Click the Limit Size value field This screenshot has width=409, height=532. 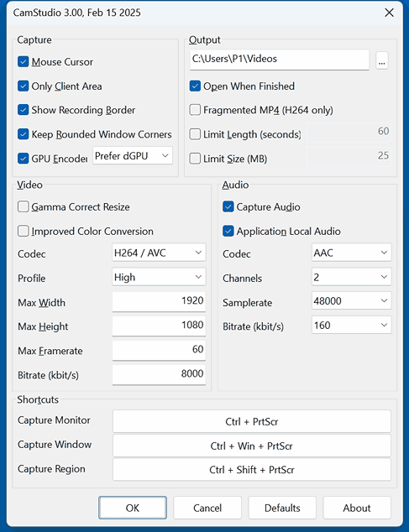pos(349,156)
